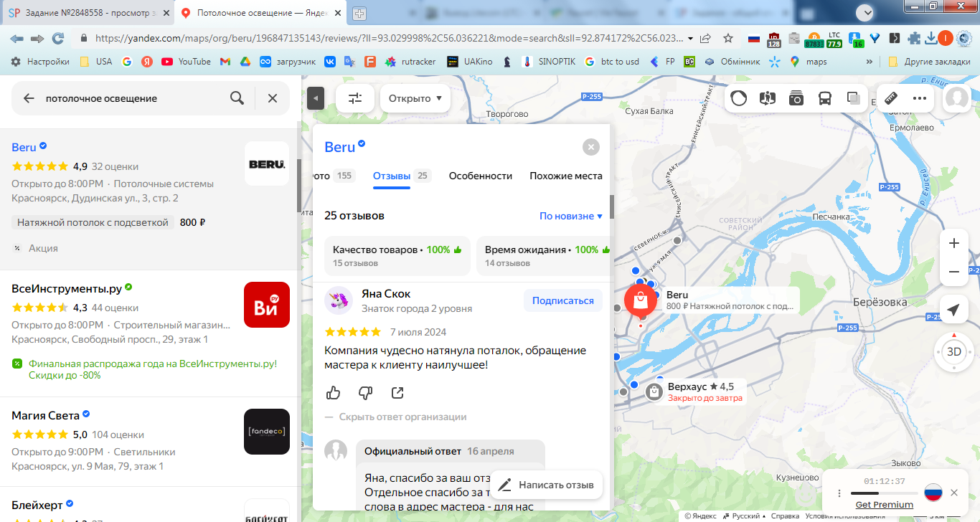
Task: Dislike the review by Яна Скок
Action: click(x=365, y=393)
